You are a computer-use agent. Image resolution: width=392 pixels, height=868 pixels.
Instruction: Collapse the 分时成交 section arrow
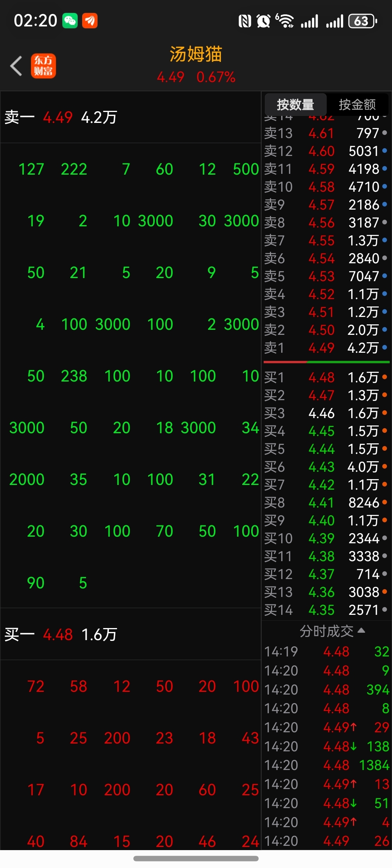361,630
